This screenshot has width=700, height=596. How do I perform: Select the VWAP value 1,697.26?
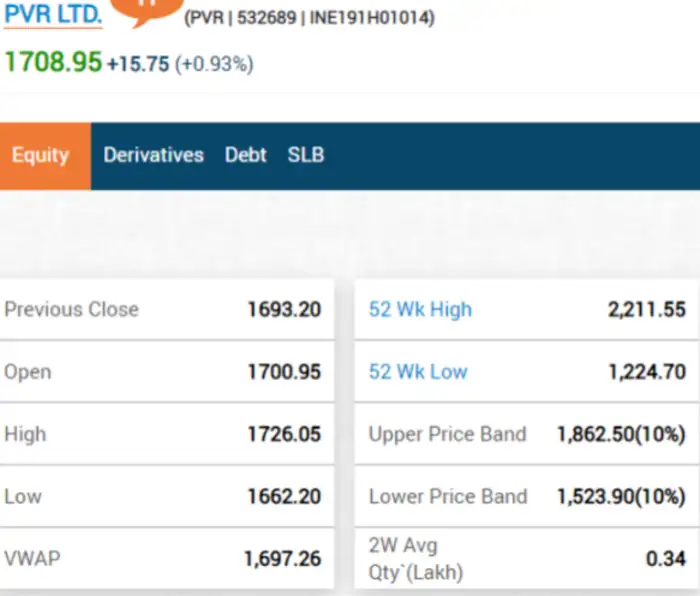coord(282,558)
